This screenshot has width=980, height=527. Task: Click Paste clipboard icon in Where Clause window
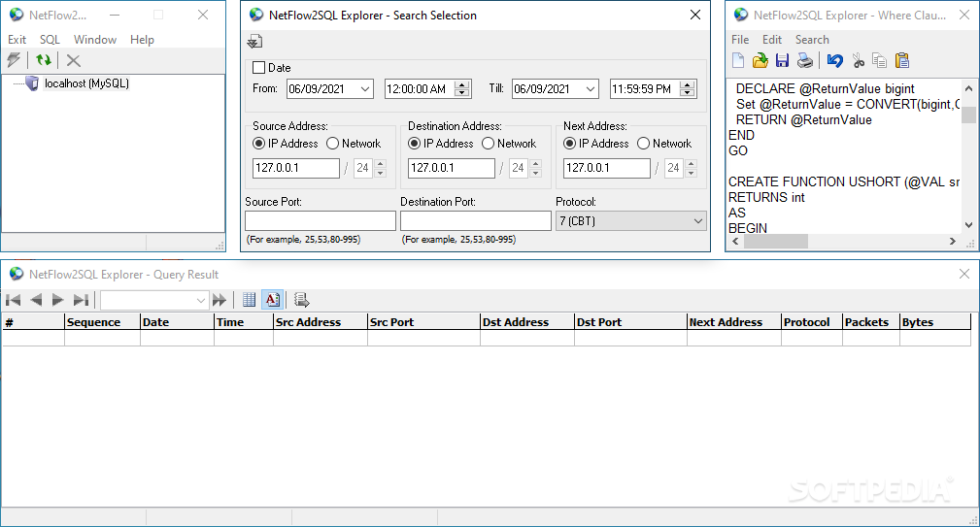pos(902,60)
